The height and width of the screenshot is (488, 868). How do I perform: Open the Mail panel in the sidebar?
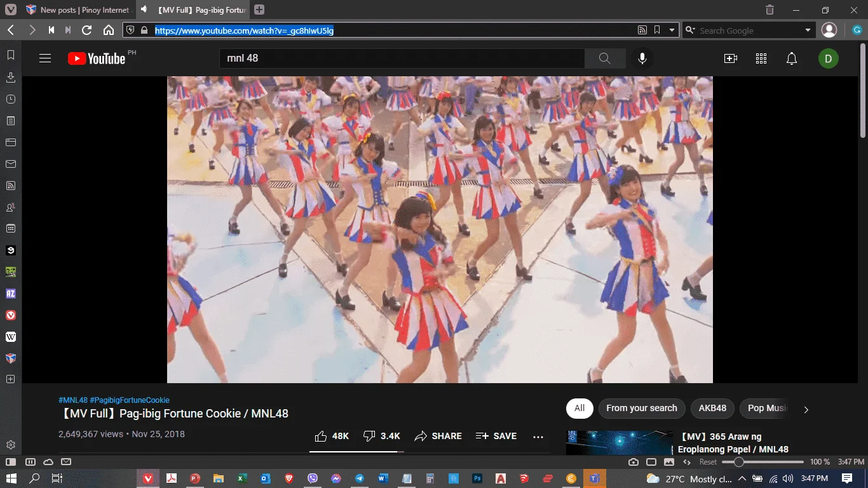coord(11,164)
